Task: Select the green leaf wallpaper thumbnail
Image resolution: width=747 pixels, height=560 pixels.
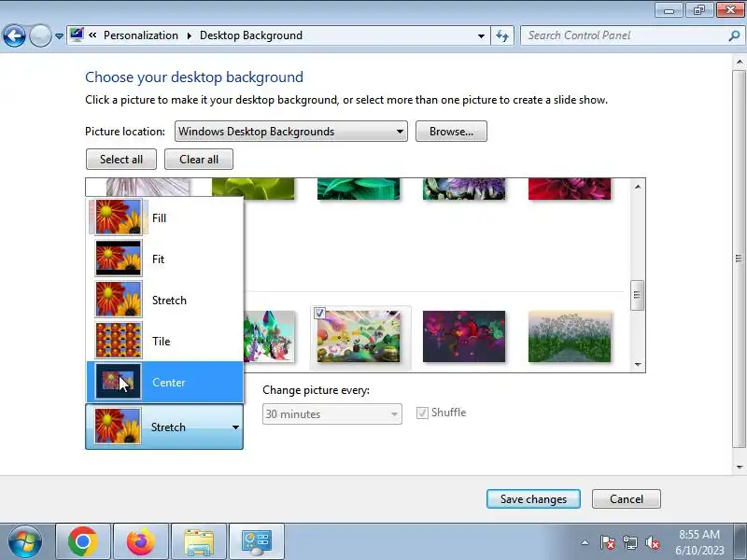Action: pyautogui.click(x=253, y=189)
